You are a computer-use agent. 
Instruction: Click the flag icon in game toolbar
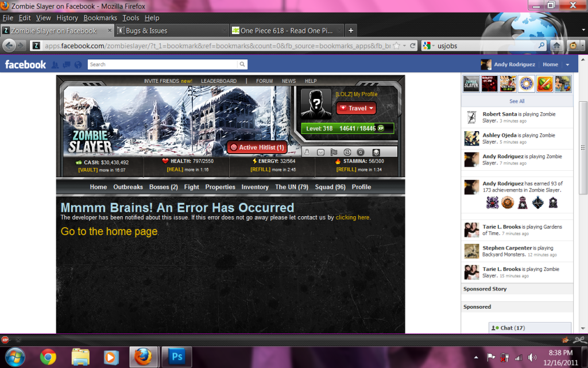click(334, 152)
